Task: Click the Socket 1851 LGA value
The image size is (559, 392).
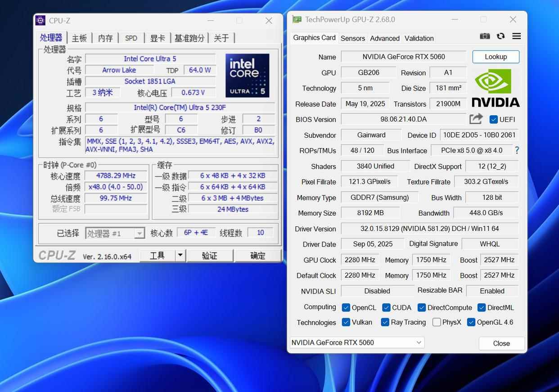Action: click(150, 81)
